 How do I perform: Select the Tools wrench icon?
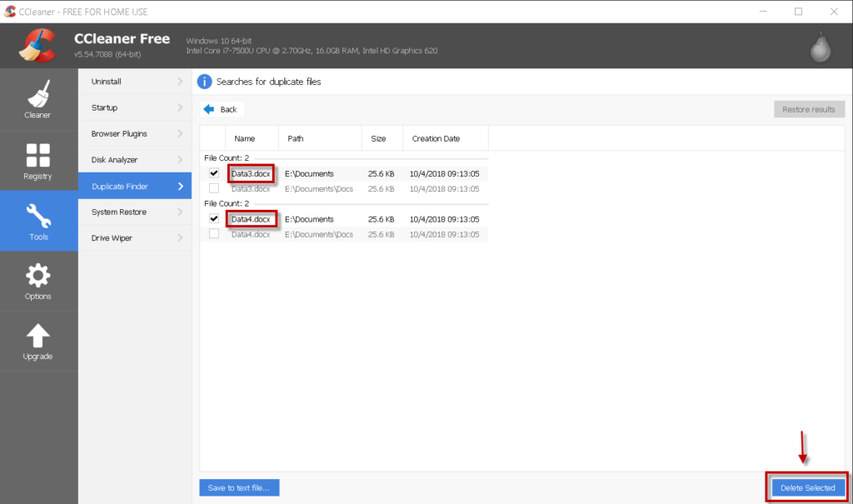click(38, 216)
